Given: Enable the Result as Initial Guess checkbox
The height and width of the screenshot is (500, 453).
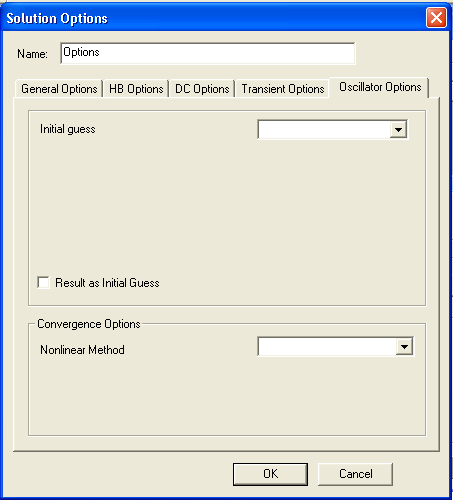Looking at the screenshot, I should tap(44, 282).
